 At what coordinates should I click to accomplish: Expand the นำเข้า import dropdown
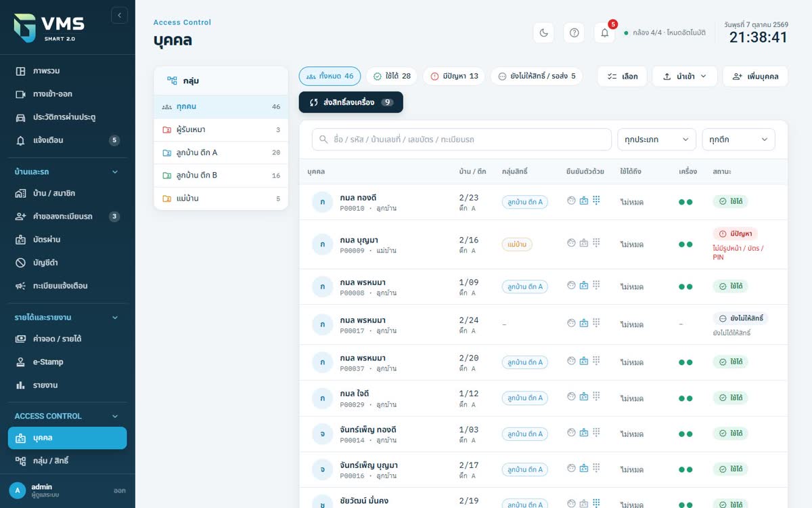point(685,77)
